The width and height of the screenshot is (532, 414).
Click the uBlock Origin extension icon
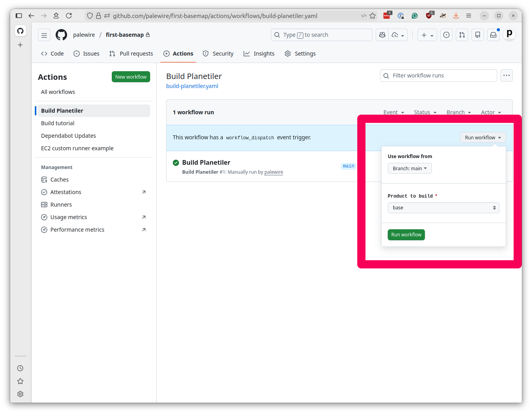(x=429, y=16)
